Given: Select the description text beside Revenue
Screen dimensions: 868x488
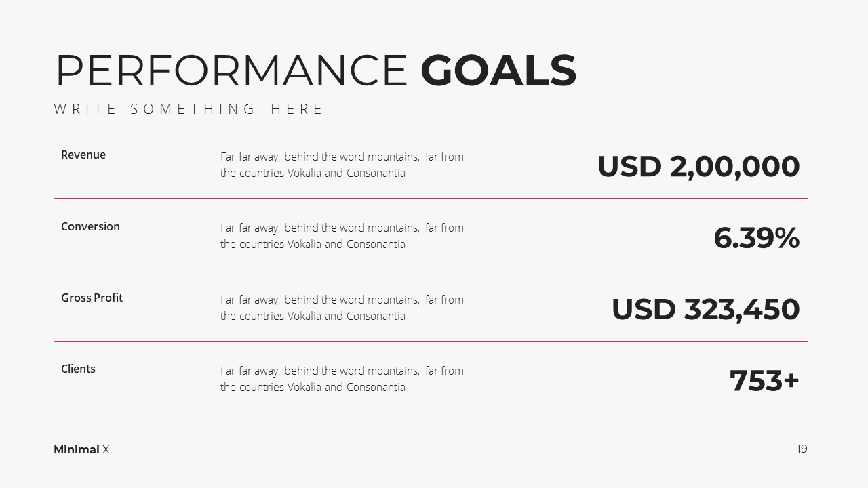Looking at the screenshot, I should point(342,165).
